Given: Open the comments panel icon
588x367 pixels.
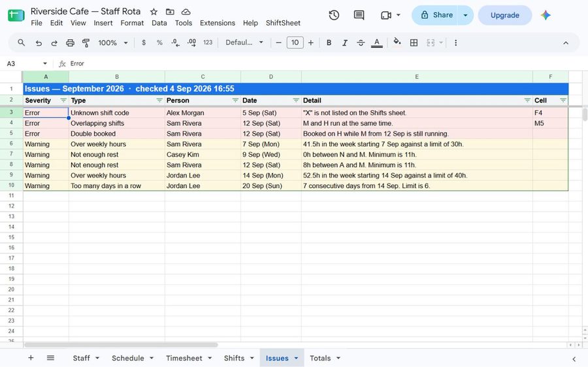Looking at the screenshot, I should 359,15.
